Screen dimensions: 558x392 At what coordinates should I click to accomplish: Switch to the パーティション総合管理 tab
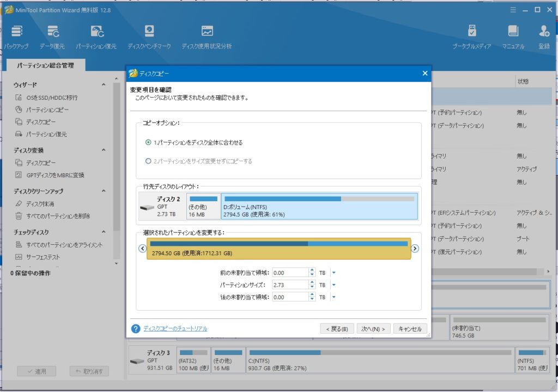pyautogui.click(x=45, y=65)
